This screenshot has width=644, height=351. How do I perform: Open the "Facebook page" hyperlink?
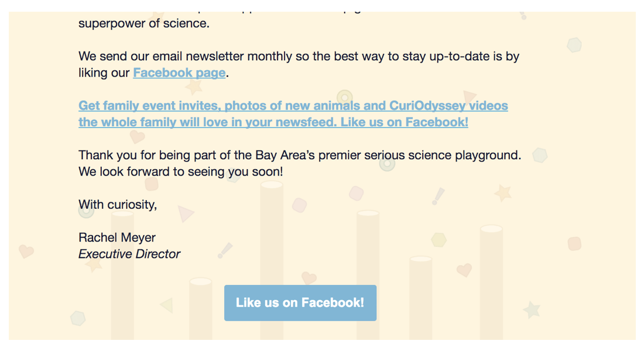pyautogui.click(x=179, y=73)
